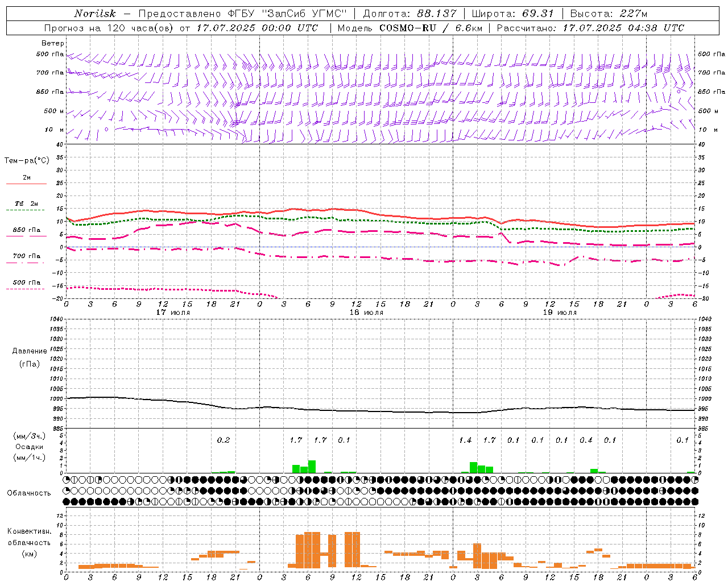Click the '(мм/1ч.)' precipitation unit label

(x=29, y=458)
